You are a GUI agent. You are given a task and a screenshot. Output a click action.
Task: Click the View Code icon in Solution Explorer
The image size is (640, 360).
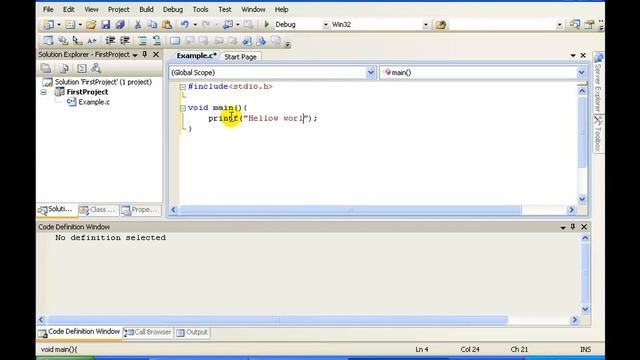[x=82, y=68]
